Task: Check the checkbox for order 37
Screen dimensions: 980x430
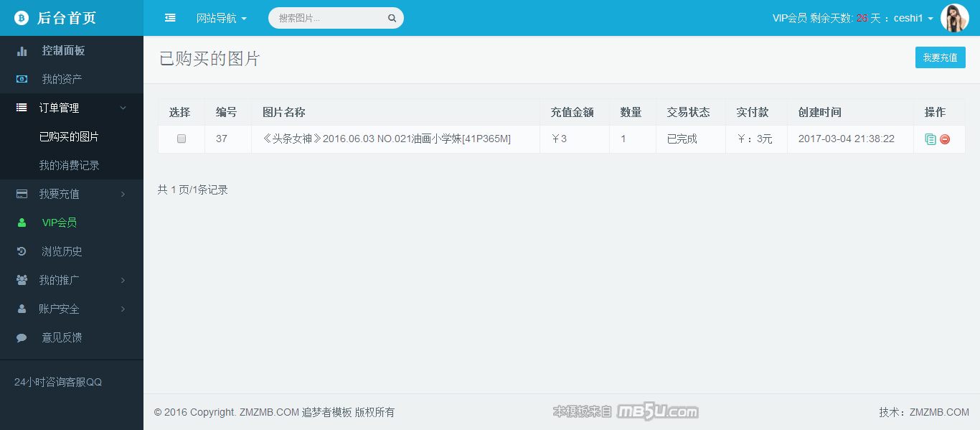Action: pos(182,139)
